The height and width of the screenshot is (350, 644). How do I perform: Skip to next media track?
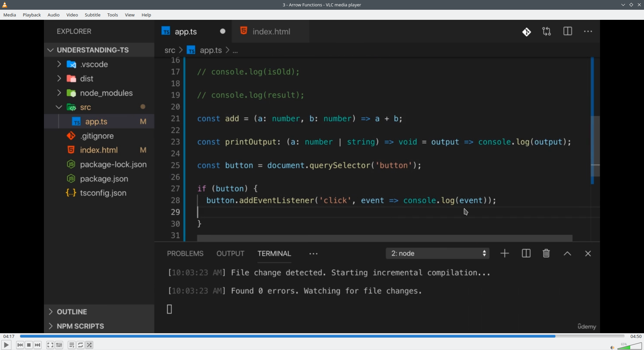(x=38, y=345)
